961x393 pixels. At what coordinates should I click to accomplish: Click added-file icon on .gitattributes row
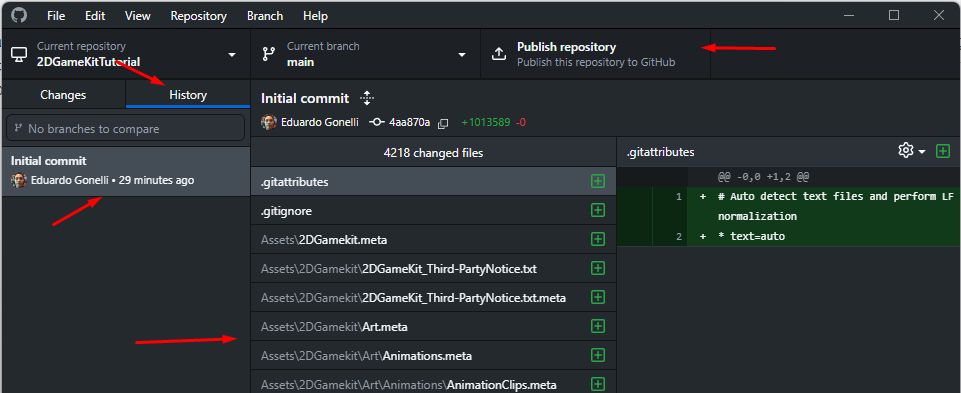[x=598, y=181]
